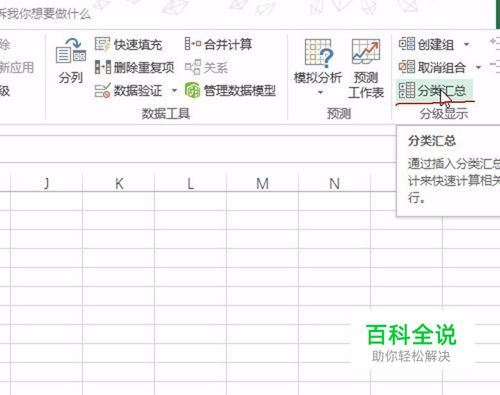This screenshot has width=500, height=395.
Task: Click the 合并计算 text label
Action: tap(228, 44)
